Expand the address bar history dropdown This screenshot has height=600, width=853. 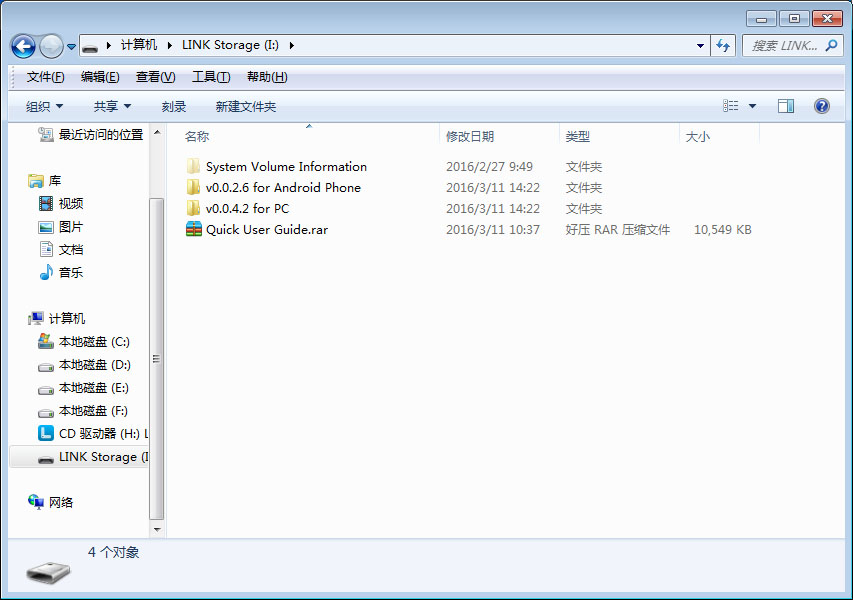tap(700, 45)
